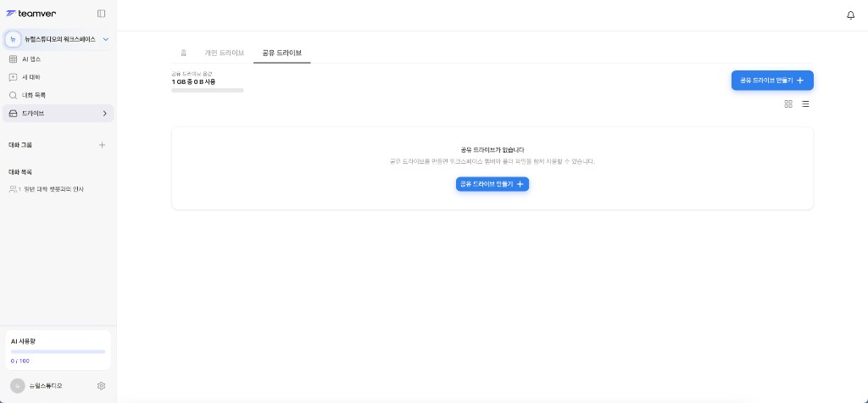The width and height of the screenshot is (868, 403).
Task: Click the 뉴럴스튜디오 user avatar
Action: tap(18, 386)
